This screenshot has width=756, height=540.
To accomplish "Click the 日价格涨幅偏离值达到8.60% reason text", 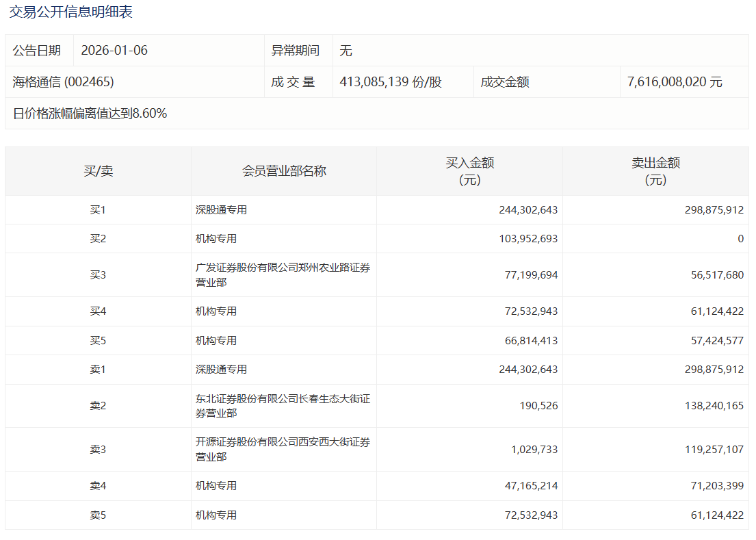I will pyautogui.click(x=90, y=114).
